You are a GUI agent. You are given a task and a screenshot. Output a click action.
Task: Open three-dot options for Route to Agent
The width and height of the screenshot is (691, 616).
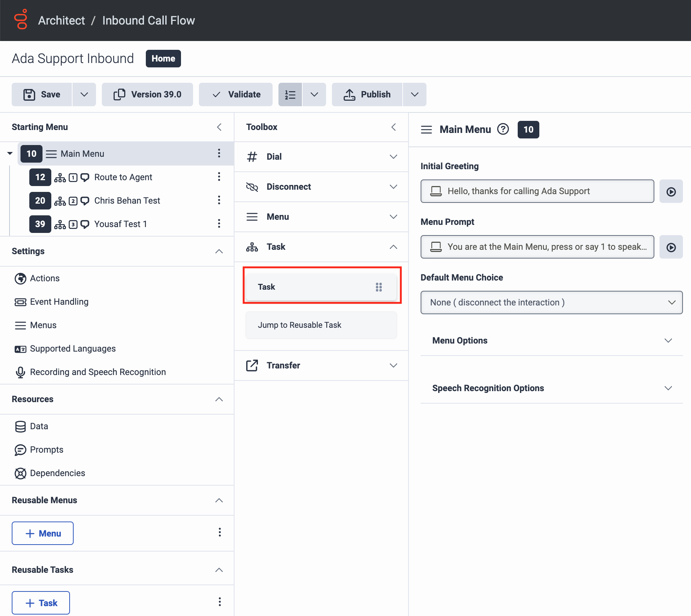coord(219,177)
